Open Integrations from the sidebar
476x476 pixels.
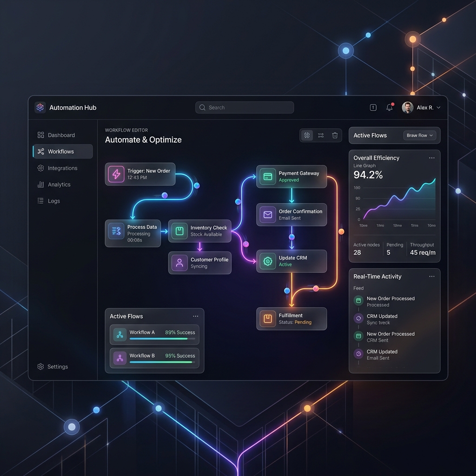pos(63,168)
